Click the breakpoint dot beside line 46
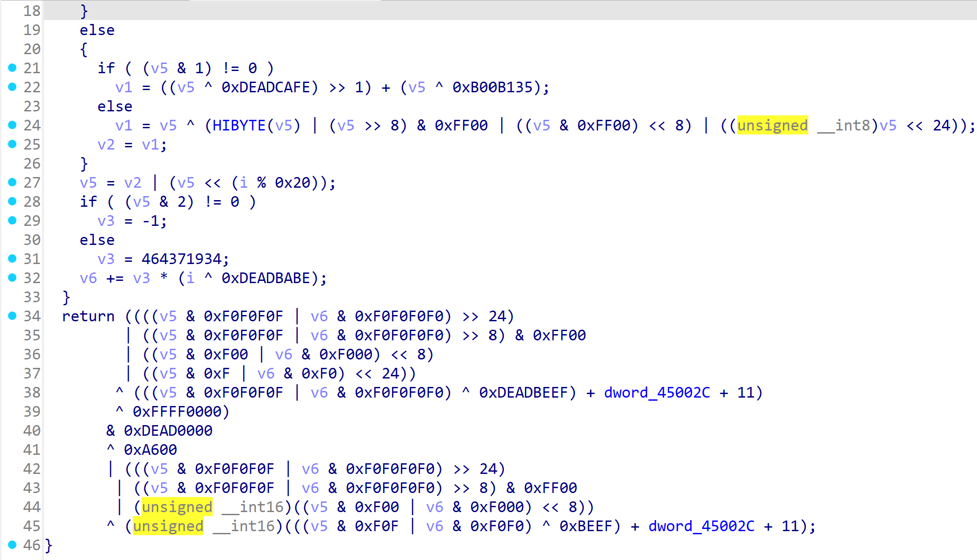 [x=12, y=544]
